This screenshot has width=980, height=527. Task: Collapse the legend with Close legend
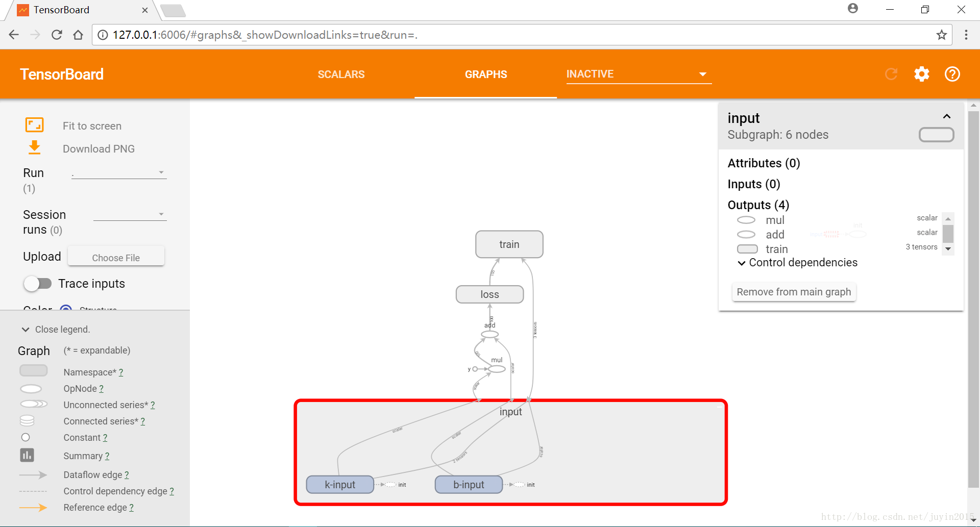pos(56,330)
